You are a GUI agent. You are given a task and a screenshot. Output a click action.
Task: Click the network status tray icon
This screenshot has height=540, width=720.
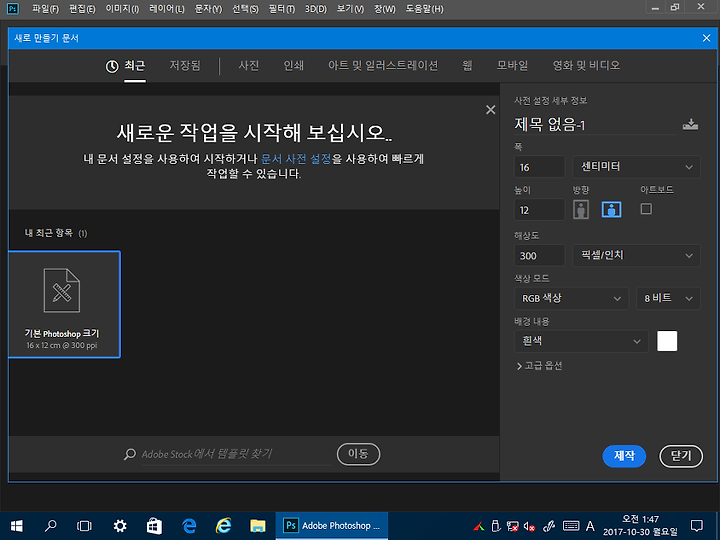(512, 526)
